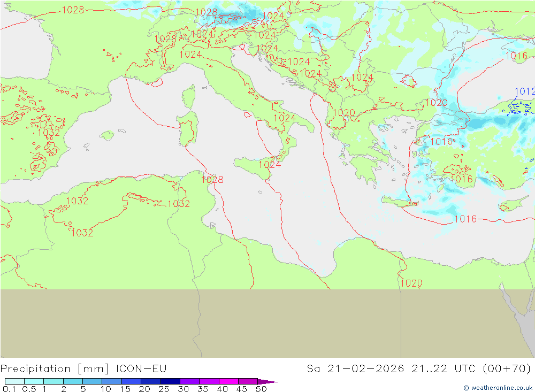Viewport: 535px width, 392px height.
Task: Click the '35' legend scale value
Action: [203, 389]
